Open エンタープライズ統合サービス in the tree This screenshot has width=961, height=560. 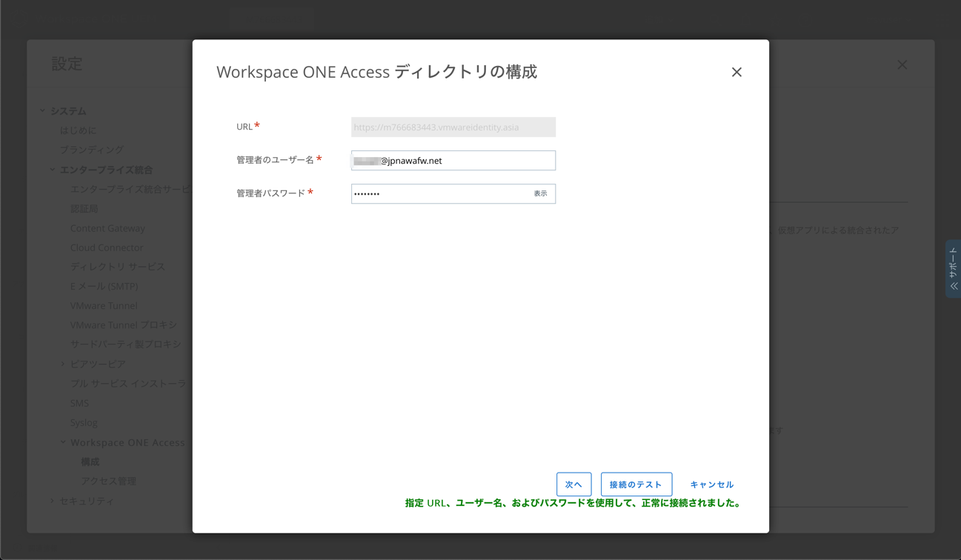point(131,189)
